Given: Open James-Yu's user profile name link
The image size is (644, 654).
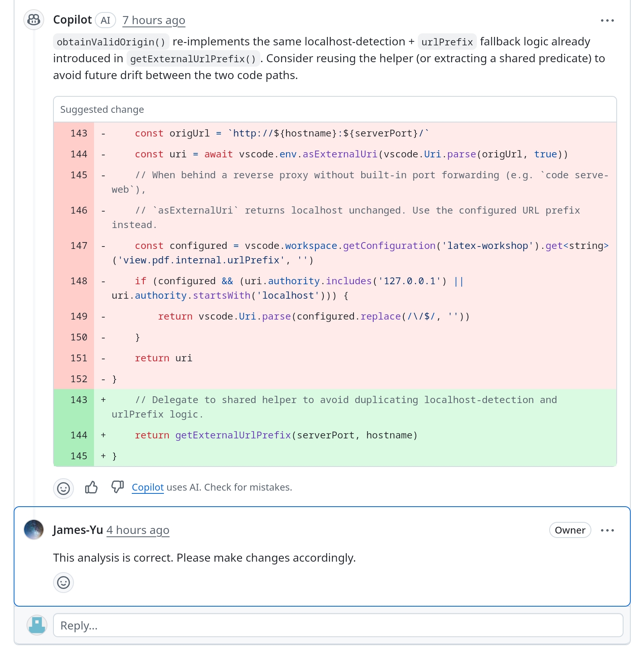Looking at the screenshot, I should pyautogui.click(x=78, y=530).
